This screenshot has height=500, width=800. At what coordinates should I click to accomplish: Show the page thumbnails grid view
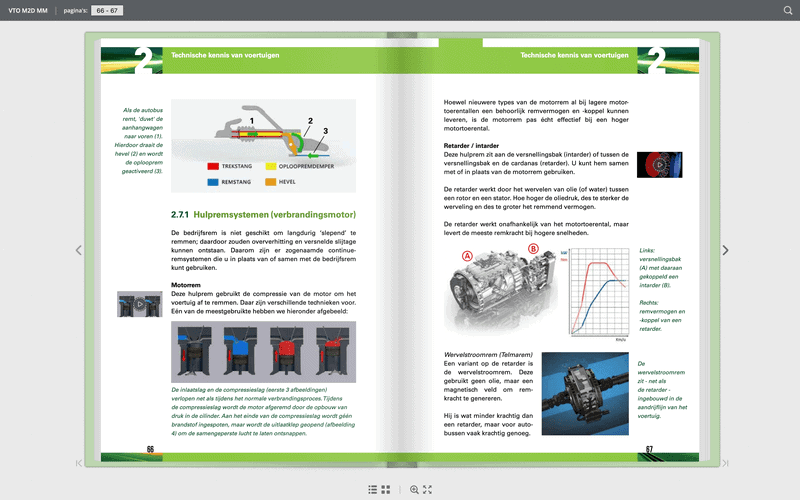point(386,489)
